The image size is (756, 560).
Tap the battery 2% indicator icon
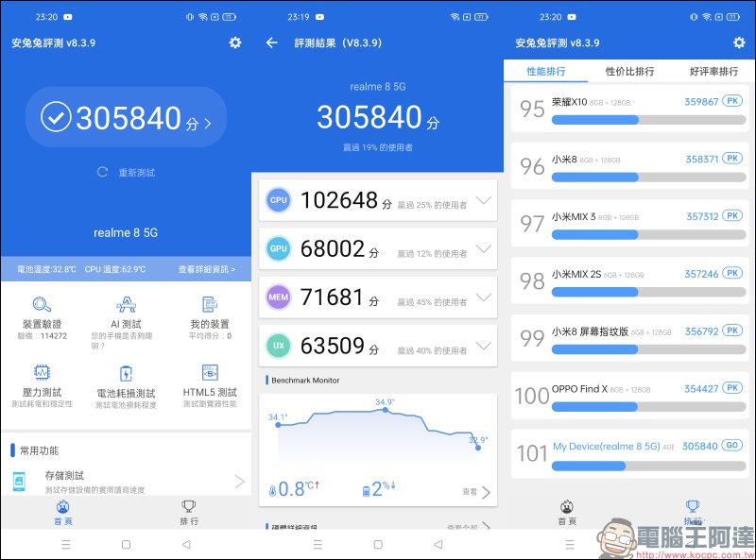366,491
